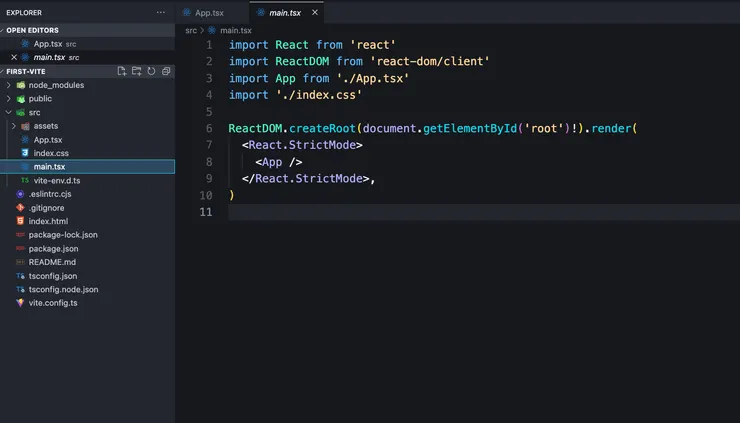Select README.md in the file tree
The width and height of the screenshot is (740, 423).
52,262
